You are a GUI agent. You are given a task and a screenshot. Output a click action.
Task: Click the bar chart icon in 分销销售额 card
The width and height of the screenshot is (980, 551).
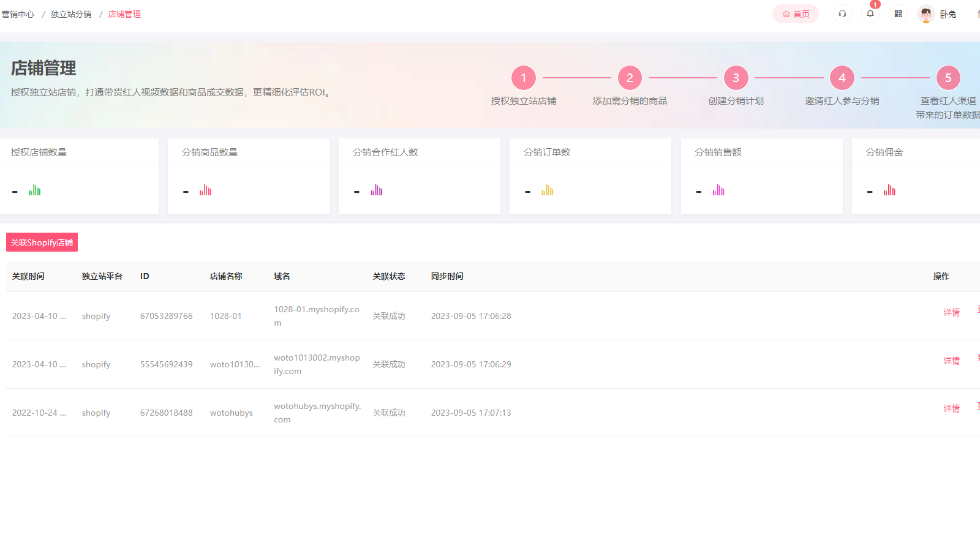[x=718, y=190]
